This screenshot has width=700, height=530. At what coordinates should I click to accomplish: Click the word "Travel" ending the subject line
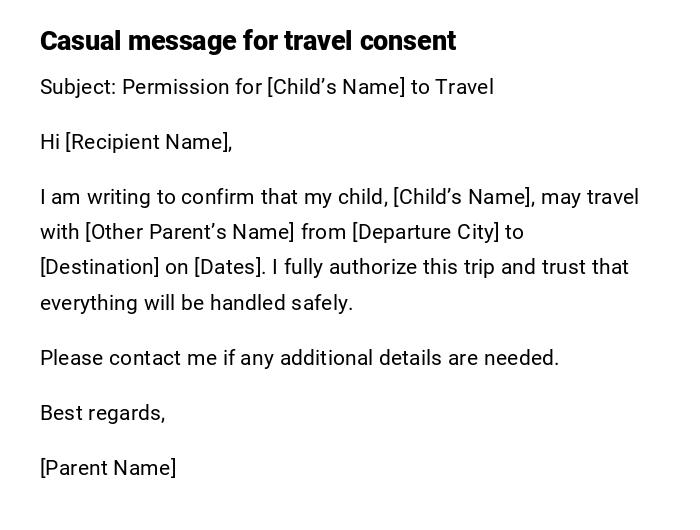[464, 87]
